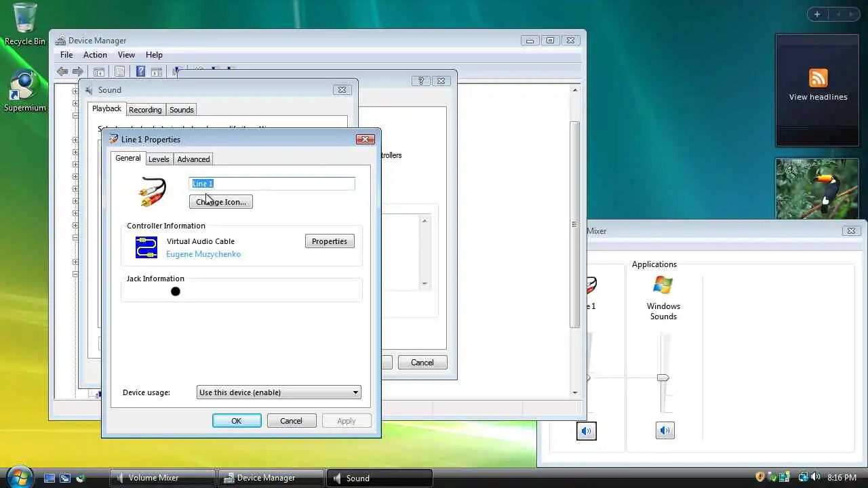Click the black jack indicator dot

tap(176, 291)
